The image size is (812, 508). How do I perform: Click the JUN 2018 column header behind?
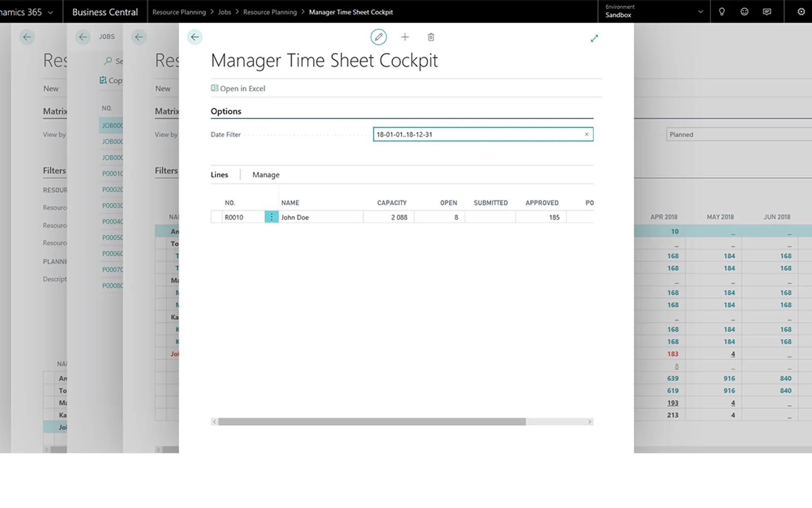point(777,217)
